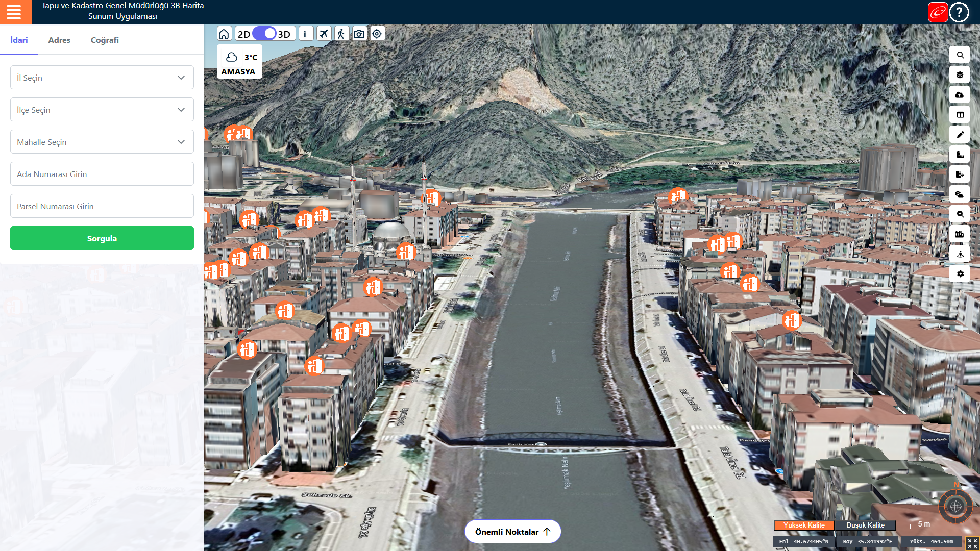980x551 pixels.
Task: Open the weather sun-cloud settings icon
Action: 960,194
